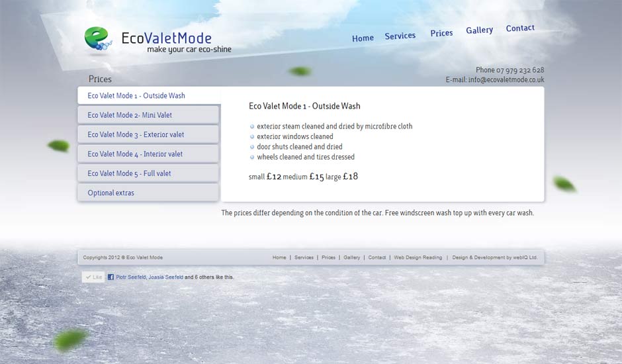Open Services in the top navigation
622x364 pixels.
pyautogui.click(x=400, y=36)
